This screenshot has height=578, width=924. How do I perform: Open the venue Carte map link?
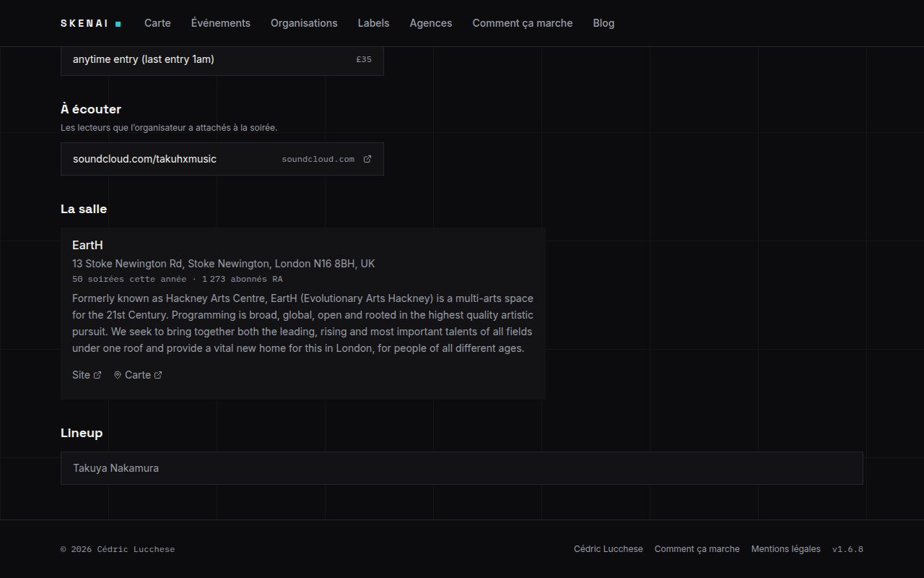click(138, 375)
